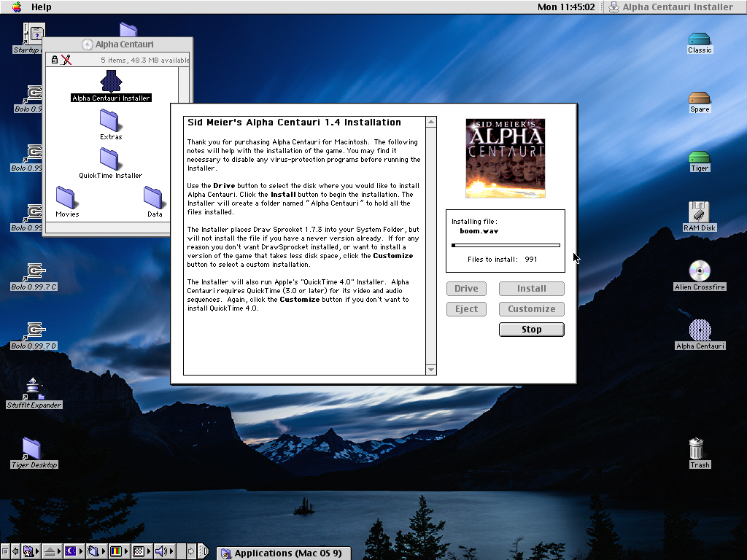Click the installation heading text
The image size is (747, 560).
294,122
